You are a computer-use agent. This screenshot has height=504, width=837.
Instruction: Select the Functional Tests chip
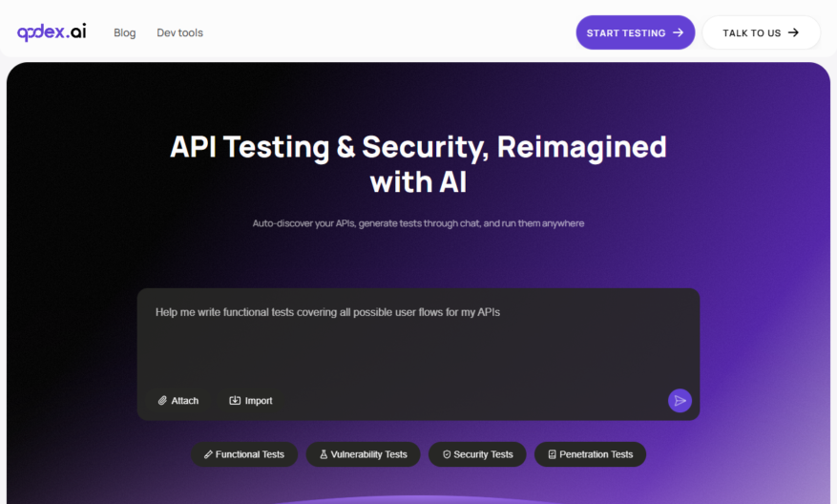[244, 454]
